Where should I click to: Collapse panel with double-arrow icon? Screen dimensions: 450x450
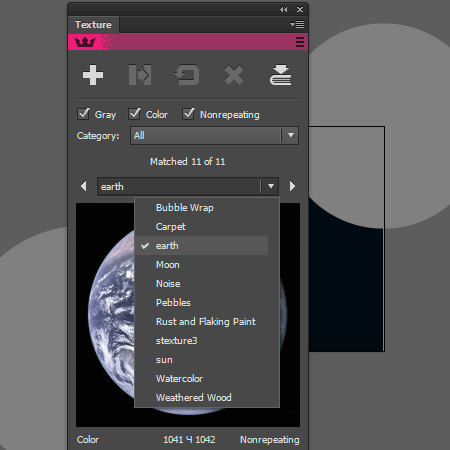click(x=284, y=10)
